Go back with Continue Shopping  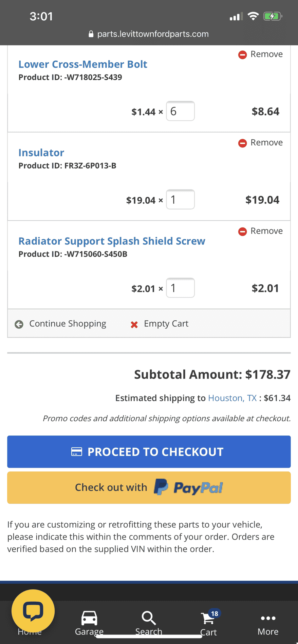pos(60,324)
